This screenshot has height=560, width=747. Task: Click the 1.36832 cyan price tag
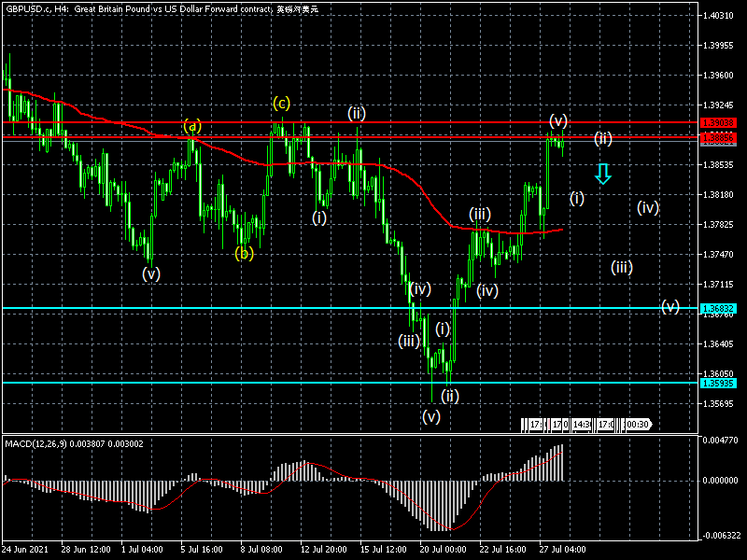(x=717, y=308)
